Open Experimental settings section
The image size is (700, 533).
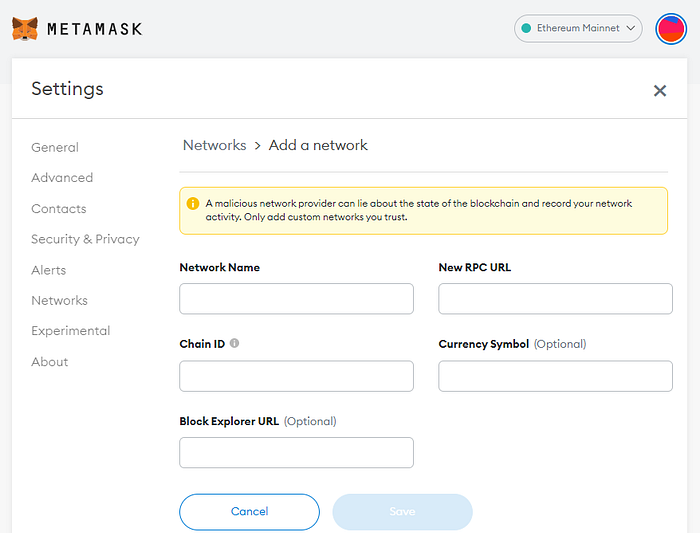tap(71, 331)
